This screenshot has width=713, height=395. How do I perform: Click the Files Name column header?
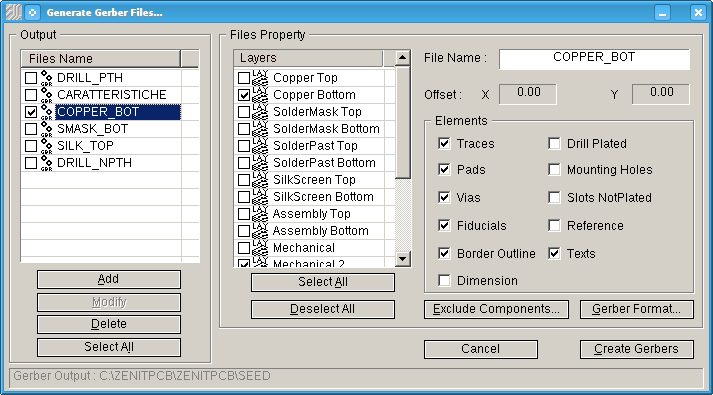100,59
